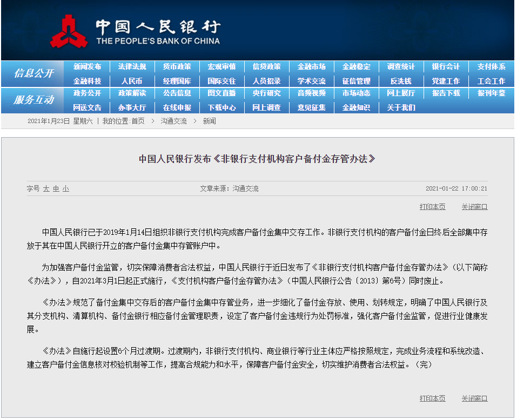
Task: Open 金融稳定 menu item
Action: (357, 66)
